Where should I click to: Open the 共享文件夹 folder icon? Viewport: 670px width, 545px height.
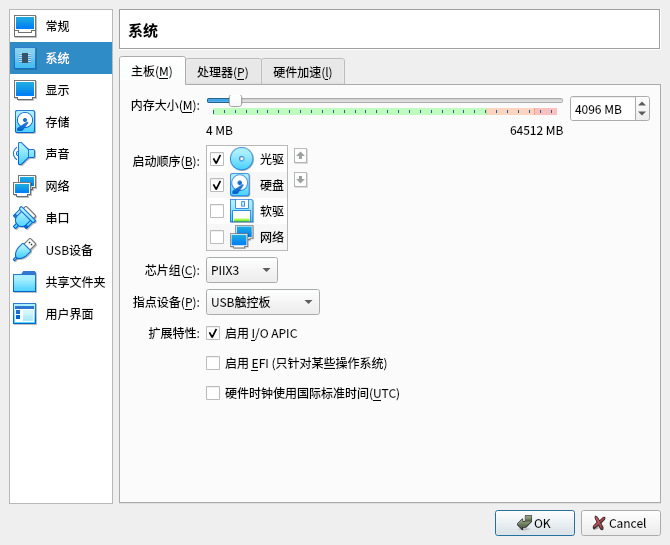pos(25,282)
